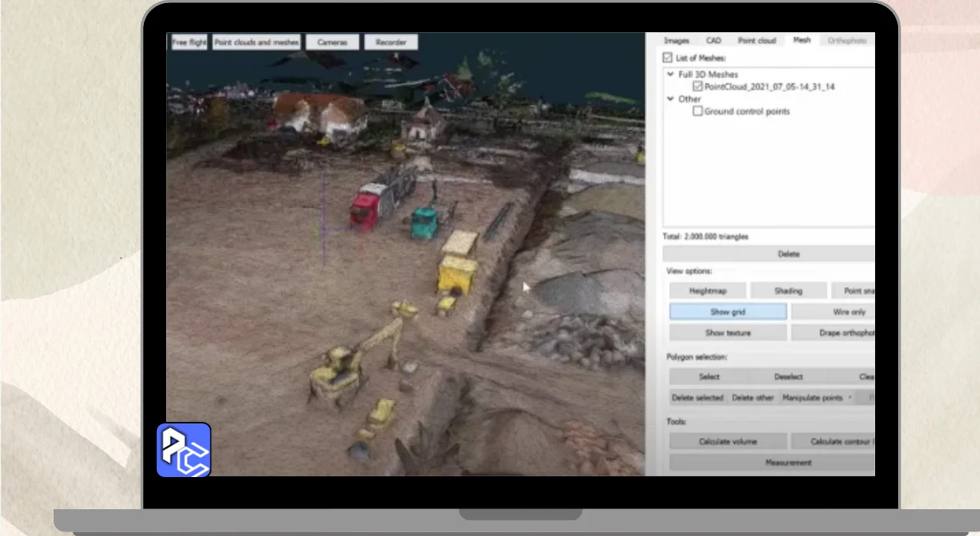Click the Measurement tool button
Screen dimensions: 980x536
tap(788, 462)
